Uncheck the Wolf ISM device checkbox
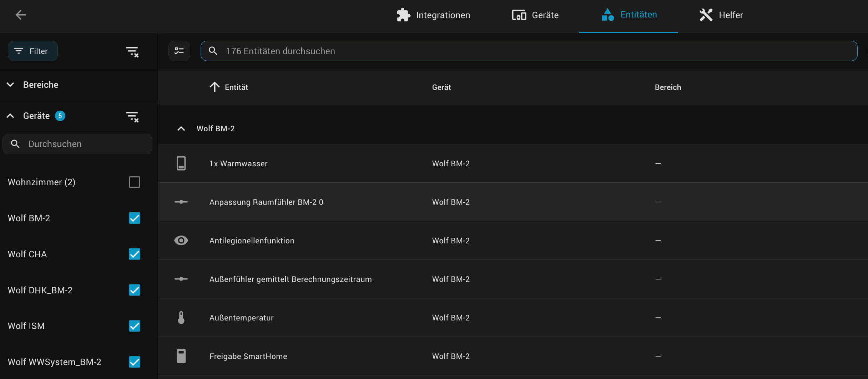This screenshot has height=379, width=868. (135, 326)
